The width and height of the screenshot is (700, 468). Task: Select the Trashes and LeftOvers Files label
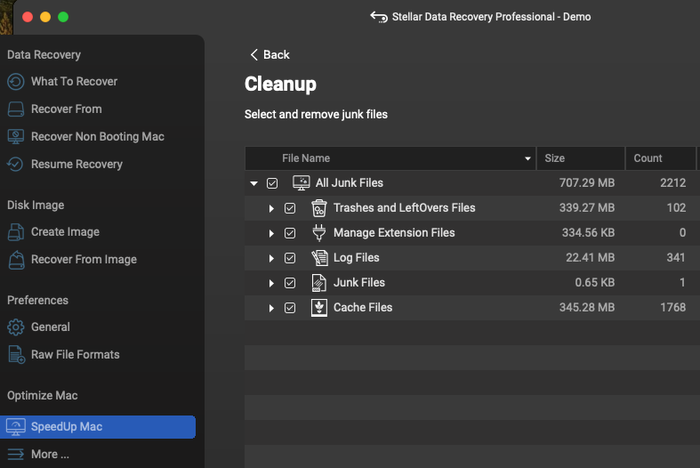tap(404, 208)
